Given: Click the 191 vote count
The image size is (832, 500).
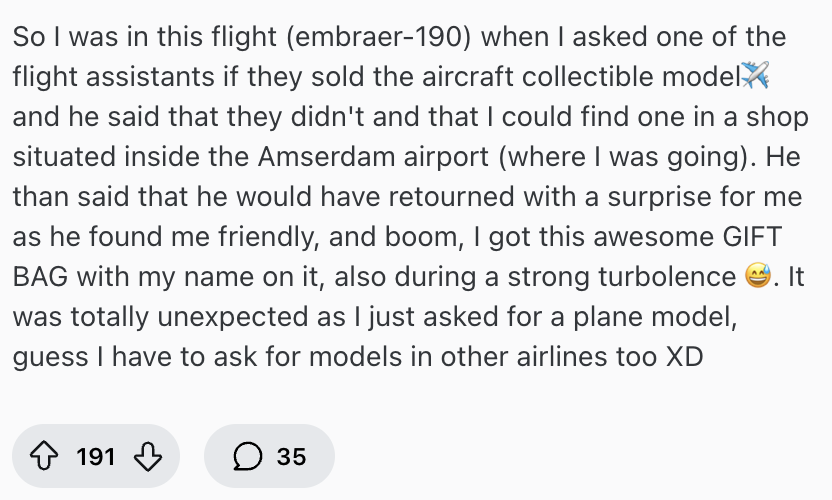Looking at the screenshot, I should (x=96, y=457).
